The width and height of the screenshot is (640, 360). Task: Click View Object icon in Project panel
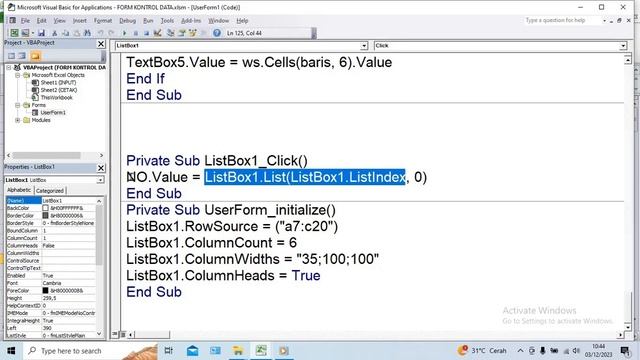coord(22,56)
